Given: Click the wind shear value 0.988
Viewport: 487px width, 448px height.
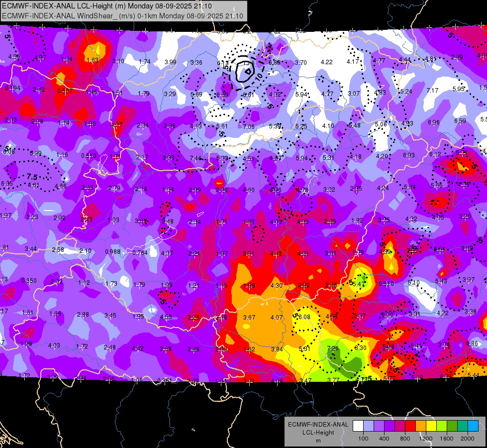Looking at the screenshot, I should (112, 251).
